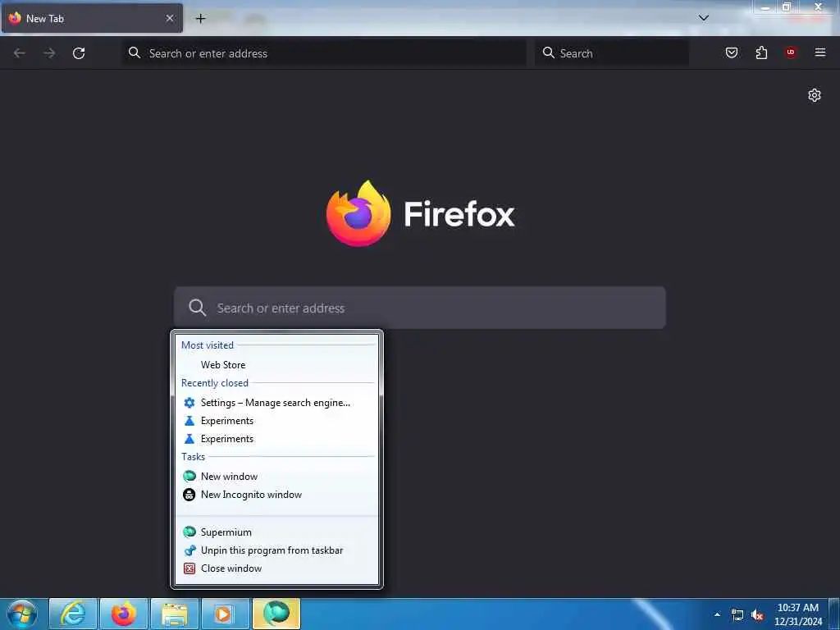Open Windows Media Player taskbar icon
The height and width of the screenshot is (630, 840).
pyautogui.click(x=225, y=614)
